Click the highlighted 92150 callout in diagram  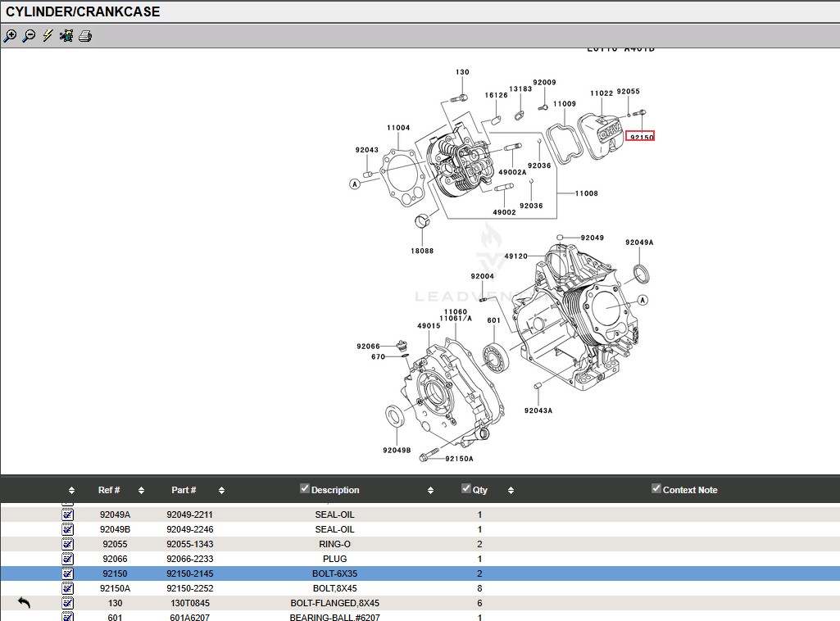point(640,136)
